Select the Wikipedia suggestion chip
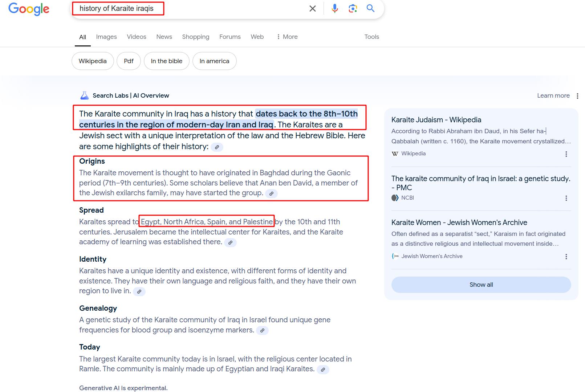 pos(93,61)
